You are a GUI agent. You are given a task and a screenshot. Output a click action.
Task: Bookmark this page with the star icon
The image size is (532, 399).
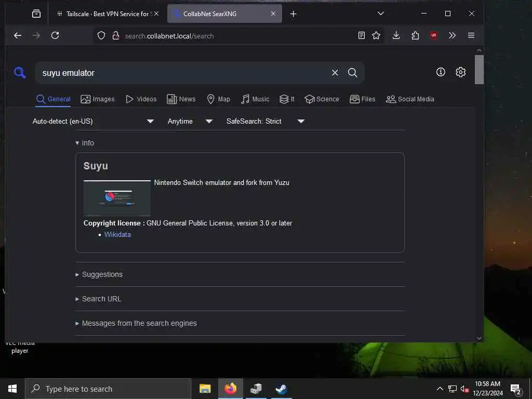376,35
